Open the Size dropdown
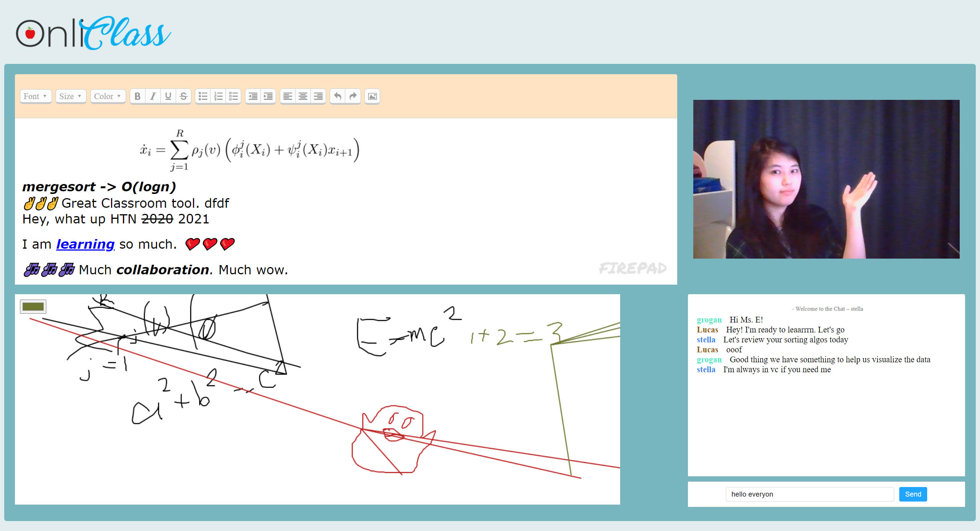Viewport: 980px width, 531px height. click(x=70, y=96)
